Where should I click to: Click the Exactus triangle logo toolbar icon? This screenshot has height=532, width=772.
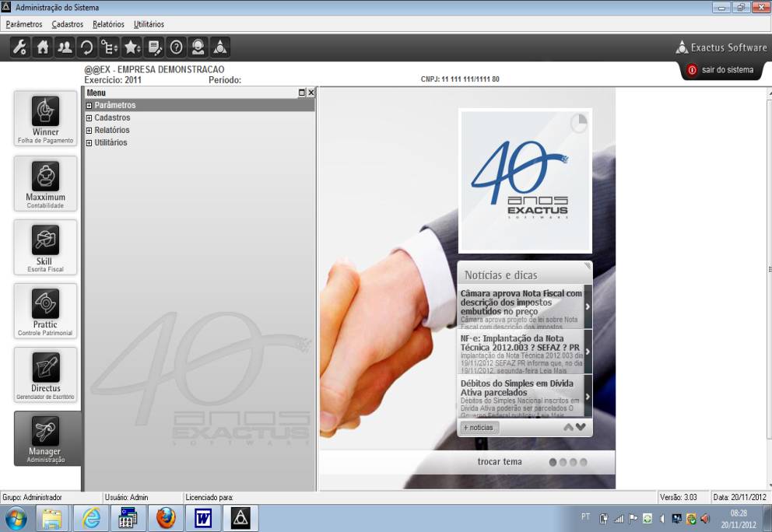[x=220, y=47]
